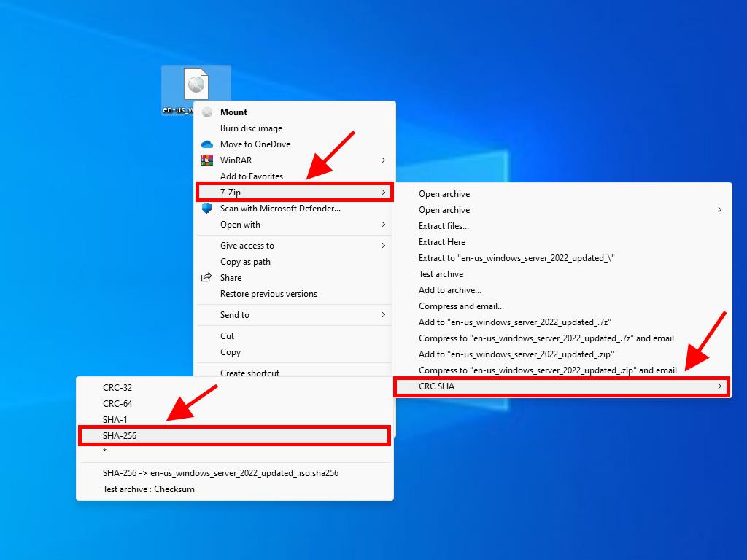
Task: Choose Test archive : Checksum entry
Action: point(149,489)
